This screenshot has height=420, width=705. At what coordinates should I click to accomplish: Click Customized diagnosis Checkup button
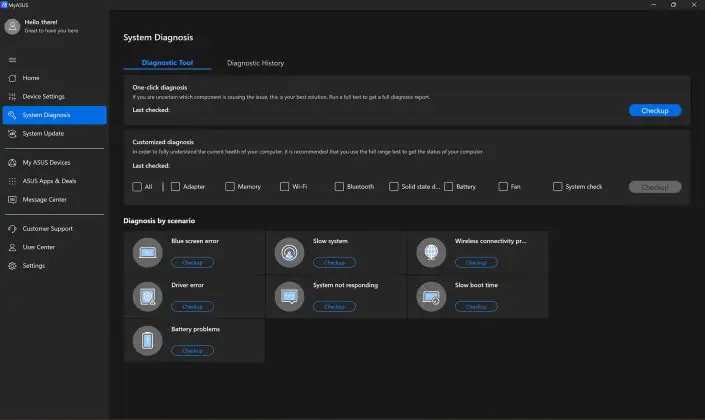coord(655,187)
